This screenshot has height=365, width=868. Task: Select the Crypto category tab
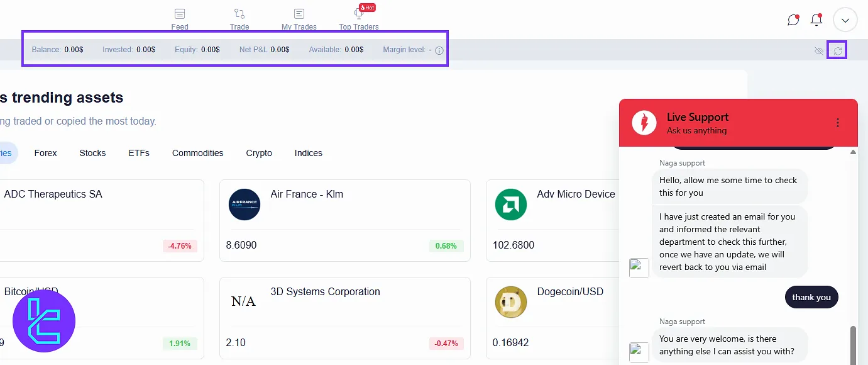click(x=259, y=153)
